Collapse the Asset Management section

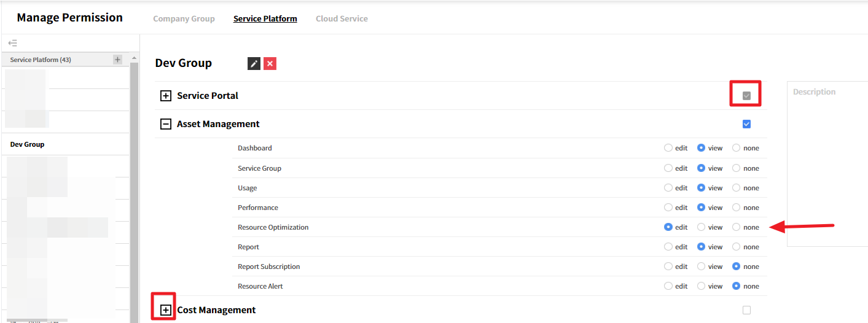coord(165,124)
